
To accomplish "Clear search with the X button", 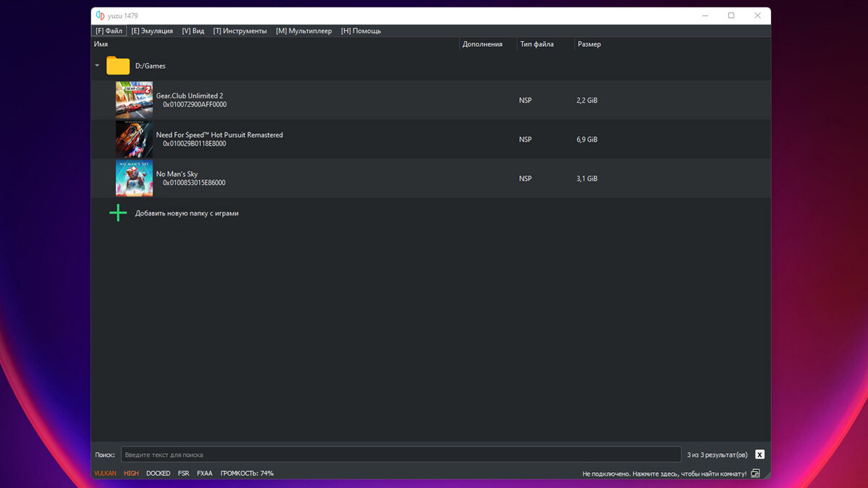I will pos(759,455).
